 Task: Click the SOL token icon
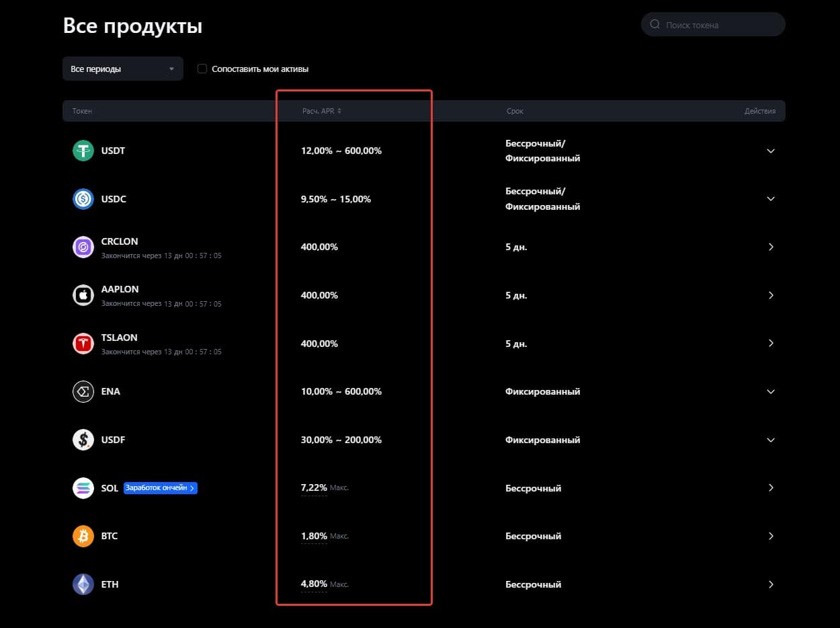[83, 488]
